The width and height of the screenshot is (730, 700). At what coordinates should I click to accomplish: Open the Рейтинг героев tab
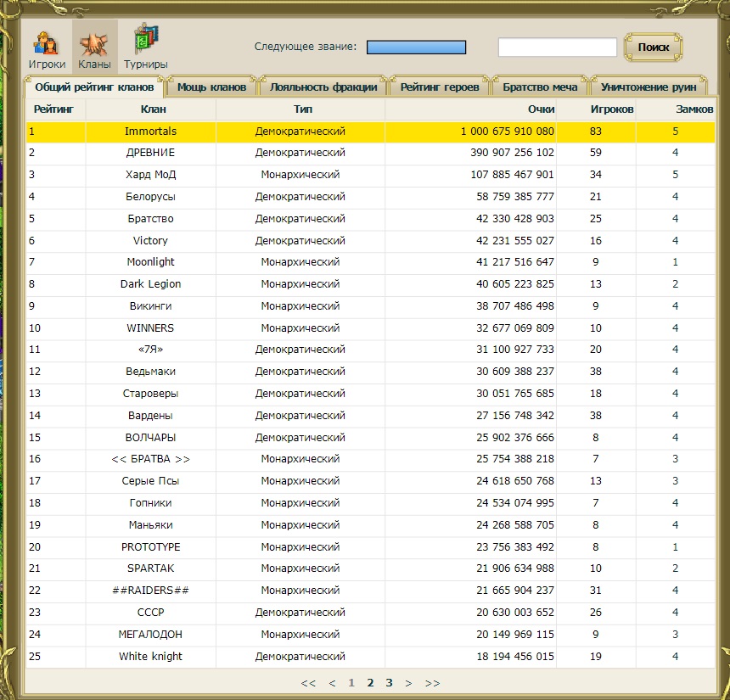(x=440, y=87)
